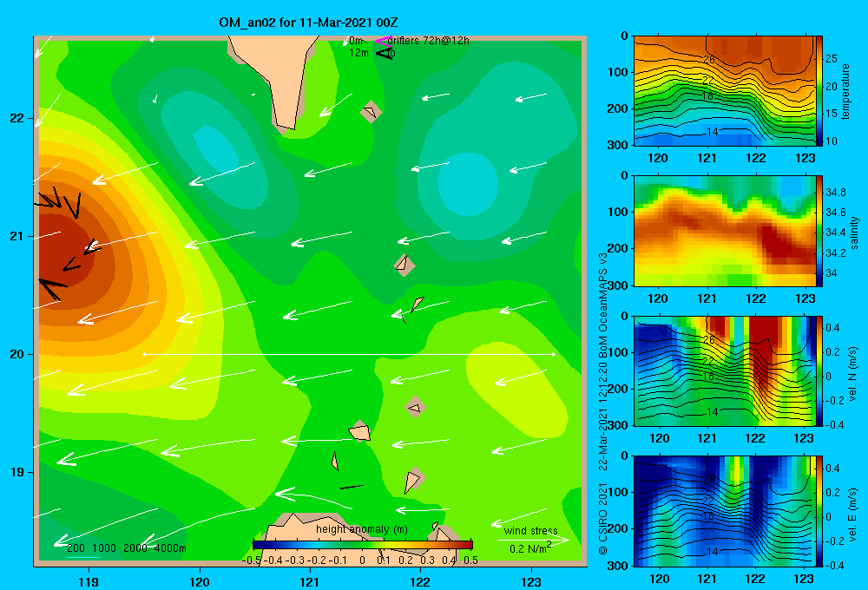Click the '© CSIRO 2021' copyright text
The height and width of the screenshot is (590, 868).
coord(603,519)
